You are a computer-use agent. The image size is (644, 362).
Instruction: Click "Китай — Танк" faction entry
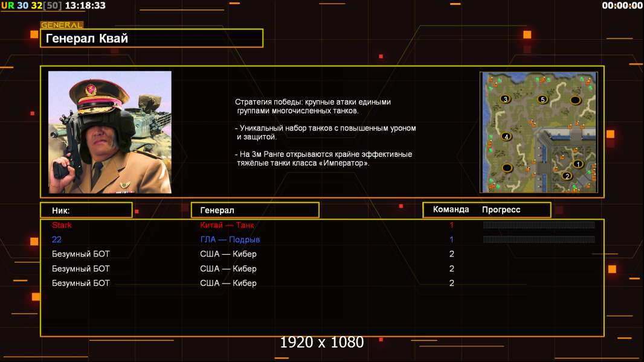[x=227, y=225]
